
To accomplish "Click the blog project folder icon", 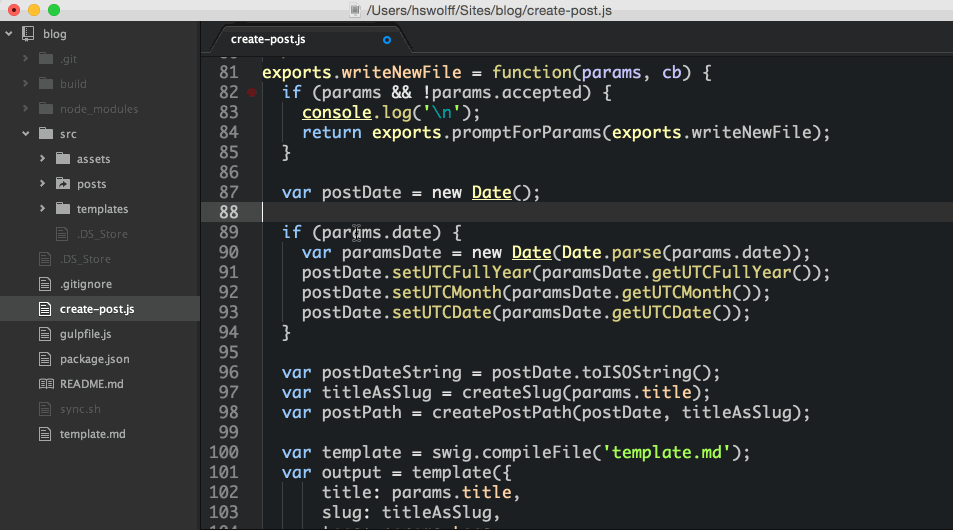I will 28,34.
